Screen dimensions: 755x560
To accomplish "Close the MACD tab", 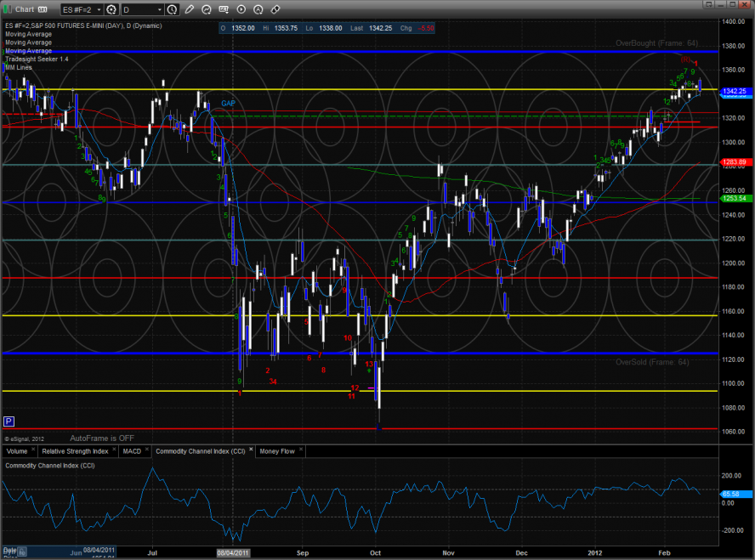I will 147,450.
